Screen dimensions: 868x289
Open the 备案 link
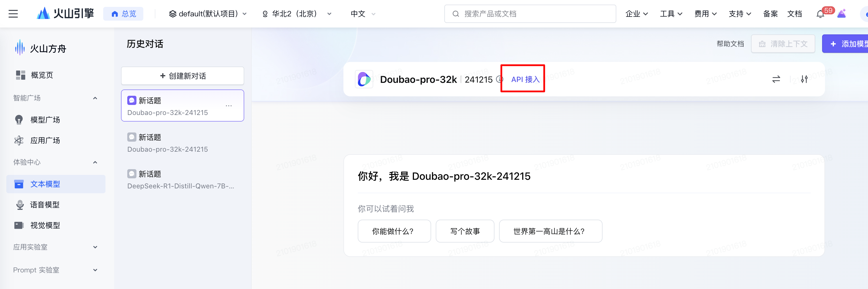click(770, 14)
